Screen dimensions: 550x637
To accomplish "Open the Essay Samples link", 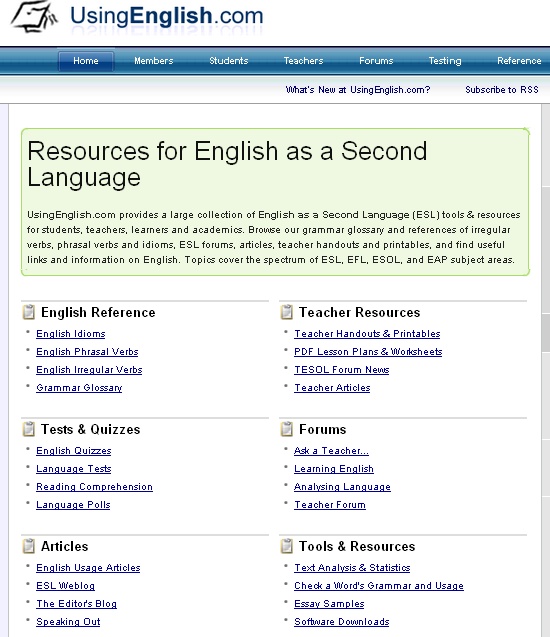I will [x=329, y=604].
